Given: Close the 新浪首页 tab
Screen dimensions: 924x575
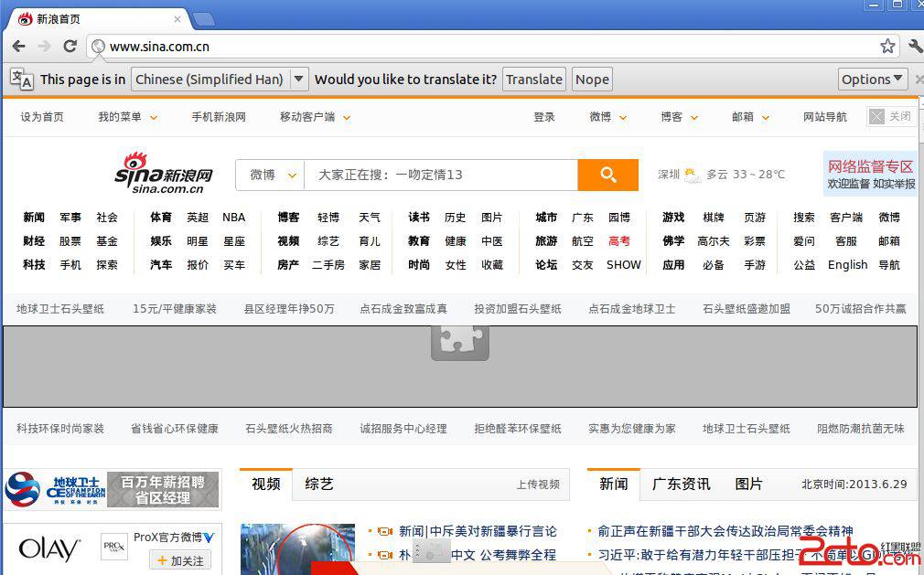Looking at the screenshot, I should 177,19.
